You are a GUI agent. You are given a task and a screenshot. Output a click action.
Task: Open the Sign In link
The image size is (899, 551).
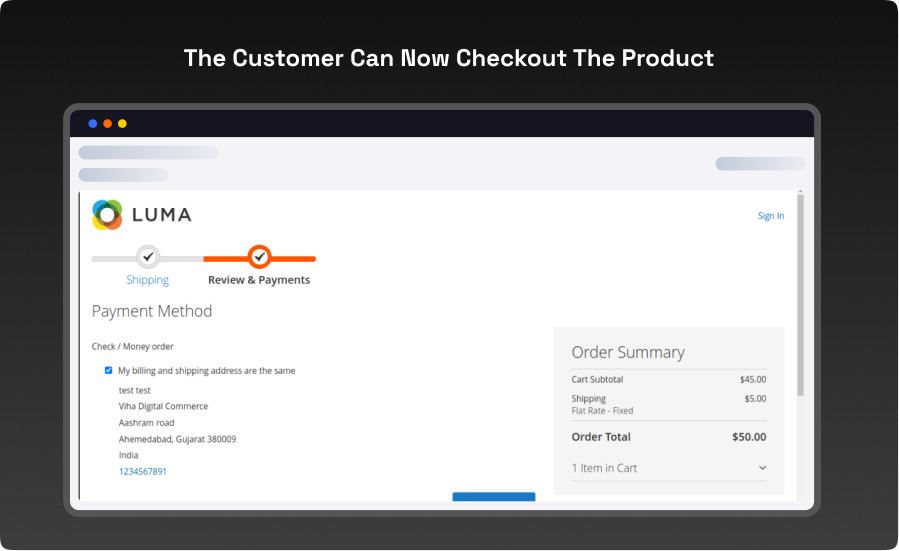pos(770,216)
